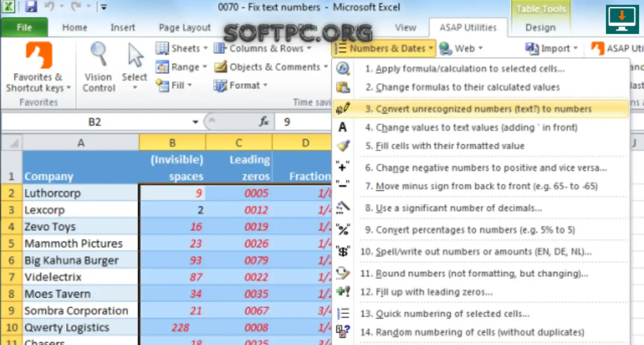
Task: Choose Apply formula/calculation to selected cells
Action: point(481,69)
